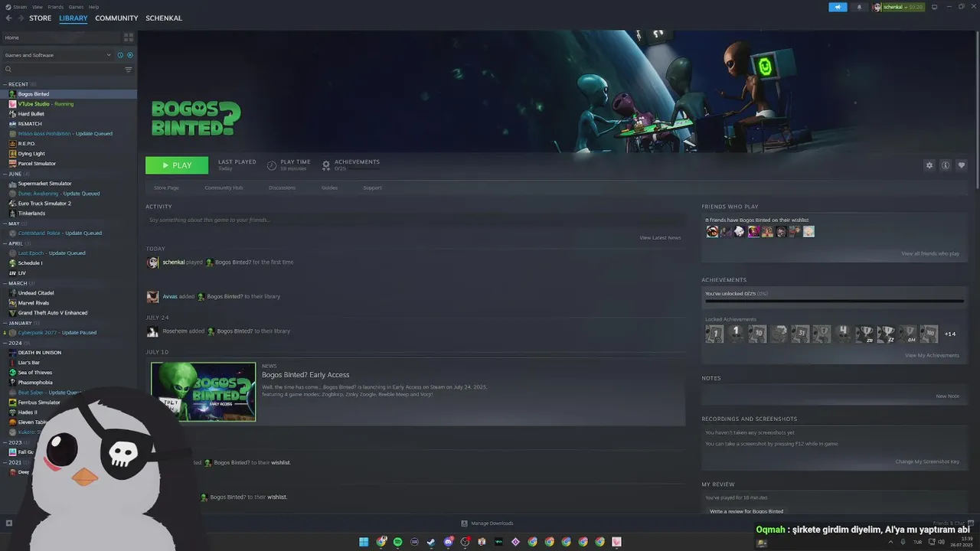This screenshot has width=980, height=551.
Task: Open the Help menu
Action: pyautogui.click(x=93, y=7)
